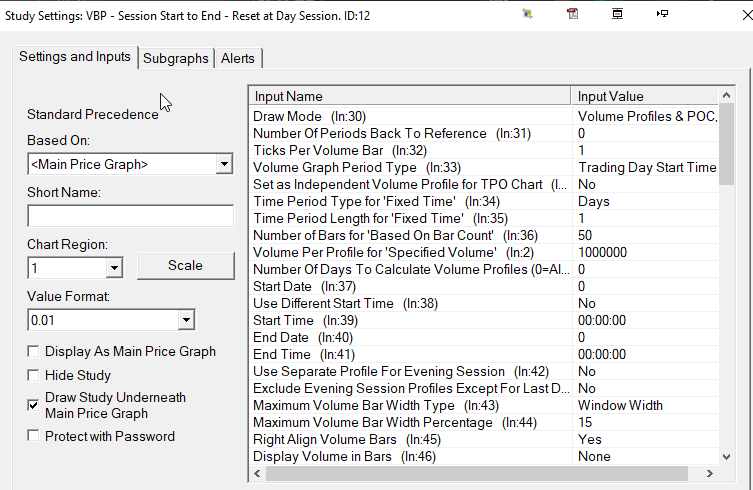This screenshot has width=753, height=490.
Task: Click the screenshot capture icon in title bar
Action: click(527, 14)
